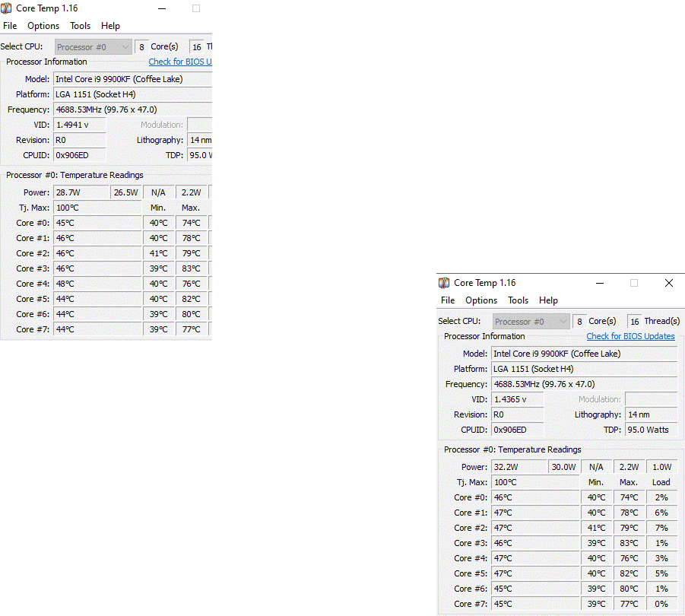Open Options menu in the right Core Temp window
Screen dimensions: 685x616
click(x=481, y=300)
